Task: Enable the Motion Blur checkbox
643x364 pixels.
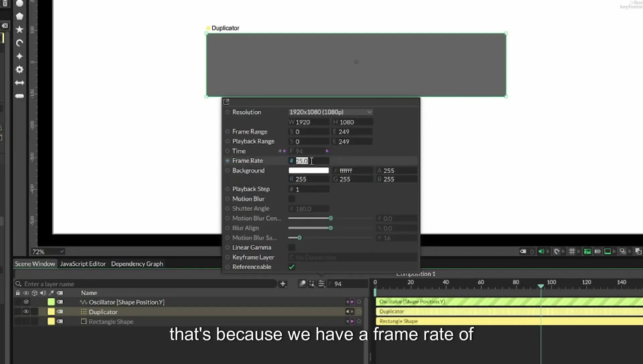Action: 292,199
